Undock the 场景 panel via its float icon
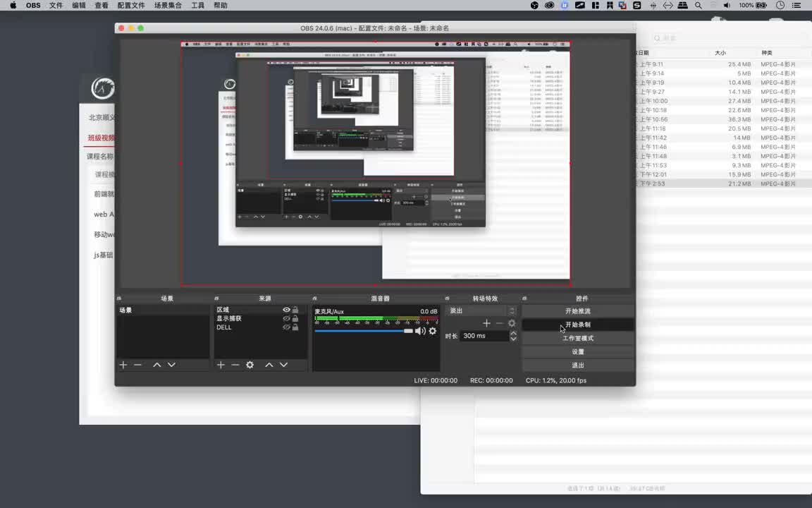812x508 pixels. (119, 298)
